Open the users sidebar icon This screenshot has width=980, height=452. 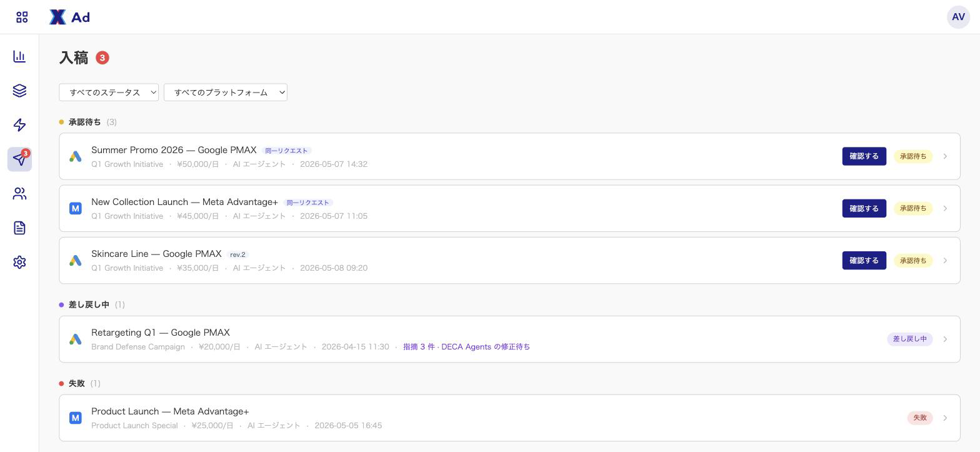point(19,194)
